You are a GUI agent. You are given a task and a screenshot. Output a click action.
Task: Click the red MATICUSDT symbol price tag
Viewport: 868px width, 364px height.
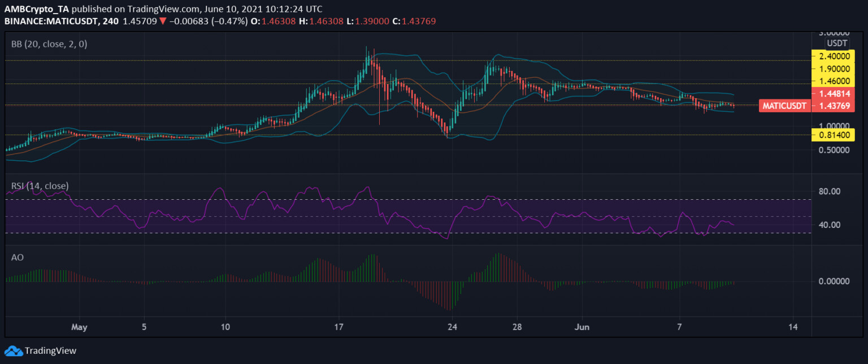[783, 105]
